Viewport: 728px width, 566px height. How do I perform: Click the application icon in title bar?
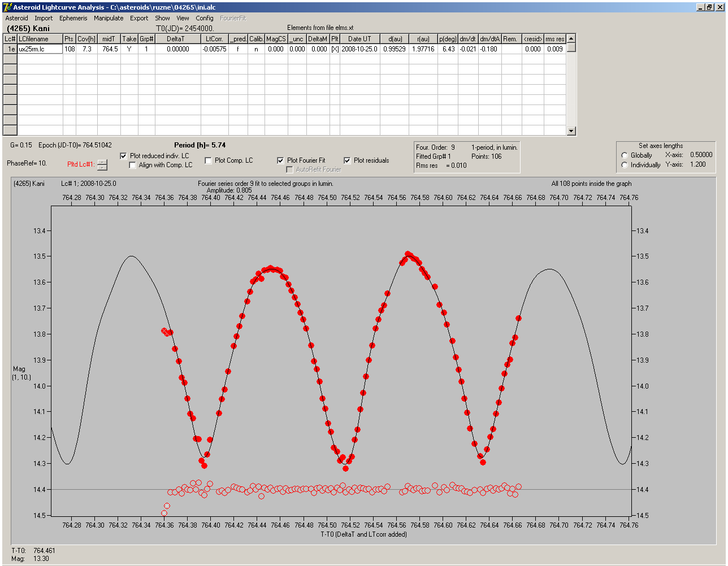(x=7, y=7)
